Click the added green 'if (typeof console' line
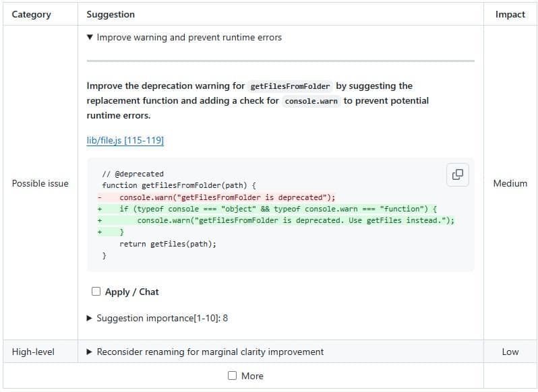Viewport: 538px width, 392px height. [278, 209]
